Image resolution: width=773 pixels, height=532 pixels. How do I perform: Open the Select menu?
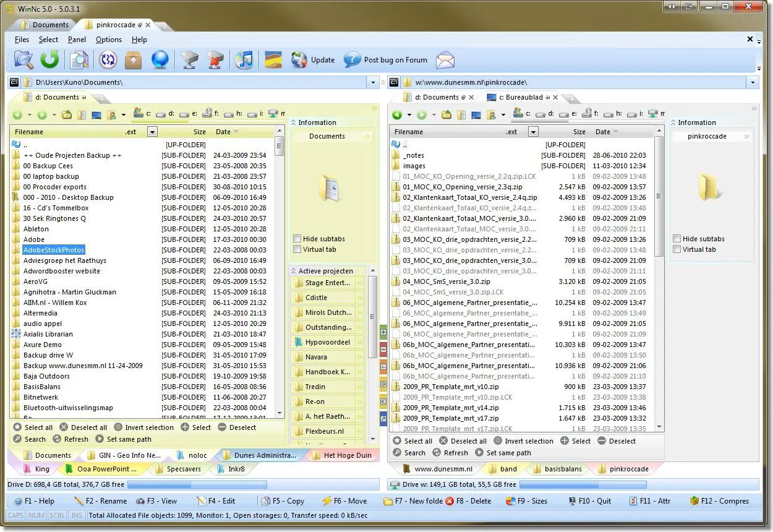click(x=48, y=40)
